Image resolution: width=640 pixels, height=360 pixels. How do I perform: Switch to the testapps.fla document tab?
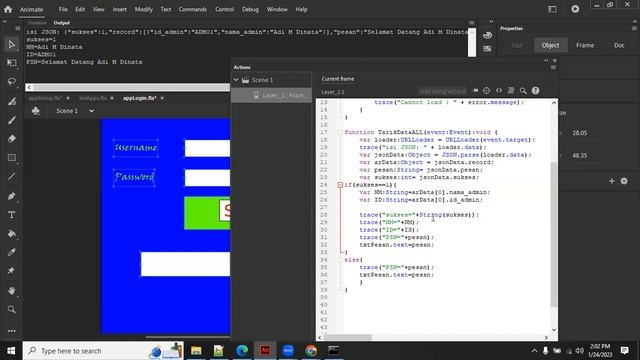[x=93, y=98]
